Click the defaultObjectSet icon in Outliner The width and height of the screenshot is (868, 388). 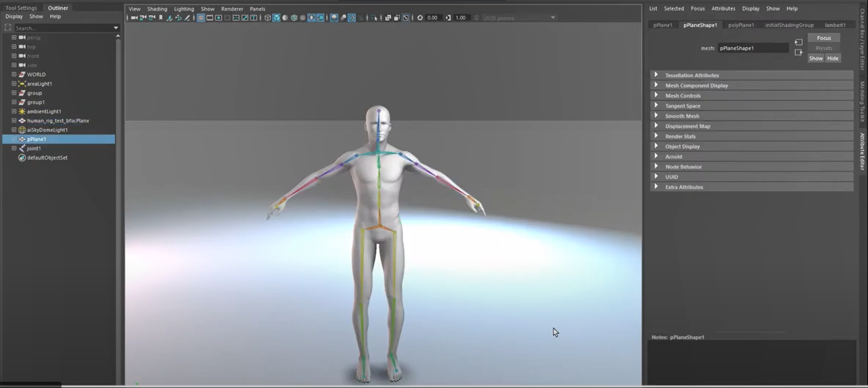tap(22, 158)
